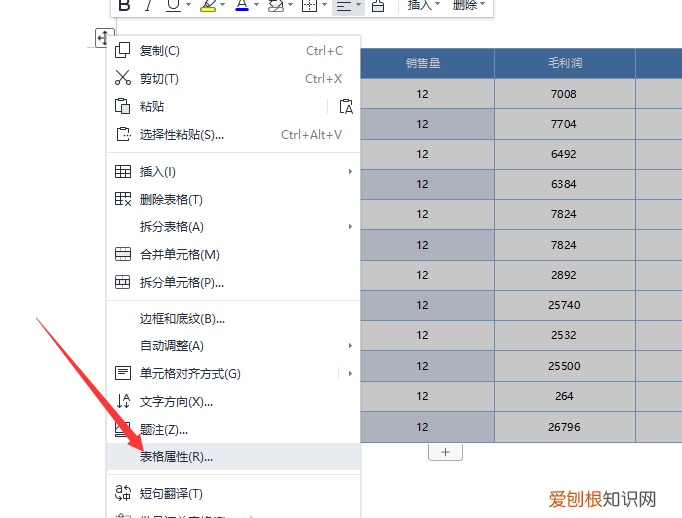Screen dimensions: 682x518
Task: Expand the highlight color dropdown arrow
Action: [223, 5]
